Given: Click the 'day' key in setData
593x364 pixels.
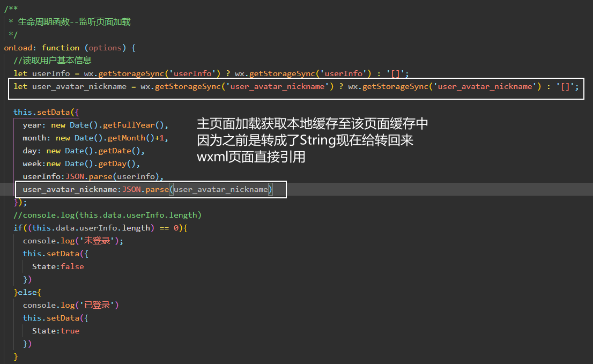Looking at the screenshot, I should (x=30, y=151).
